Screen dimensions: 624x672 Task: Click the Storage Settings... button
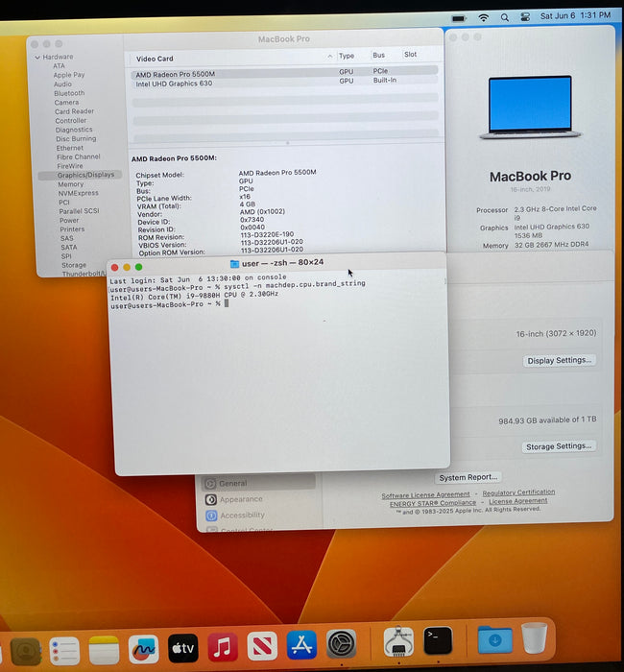[x=559, y=446]
